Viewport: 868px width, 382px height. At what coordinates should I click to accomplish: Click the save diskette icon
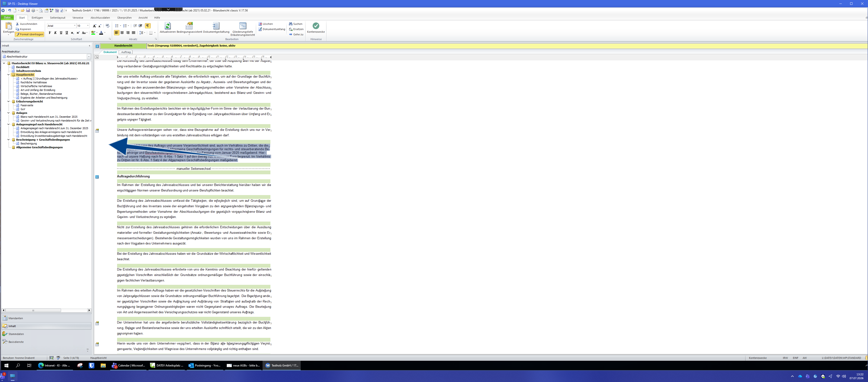pyautogui.click(x=28, y=11)
